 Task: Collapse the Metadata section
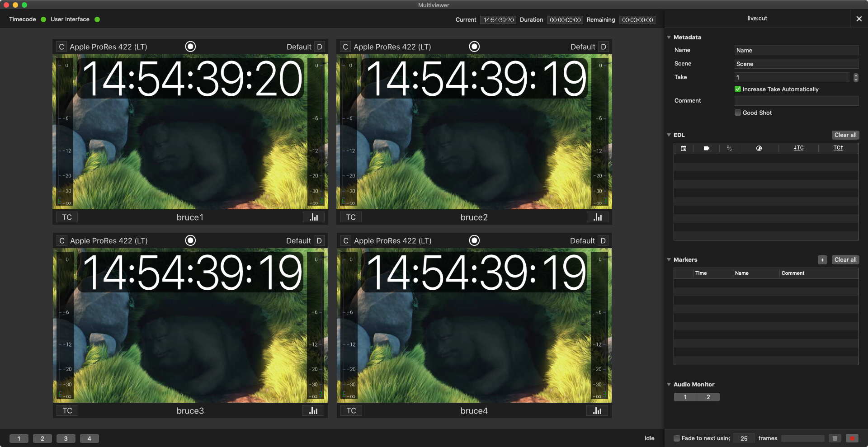pos(669,38)
